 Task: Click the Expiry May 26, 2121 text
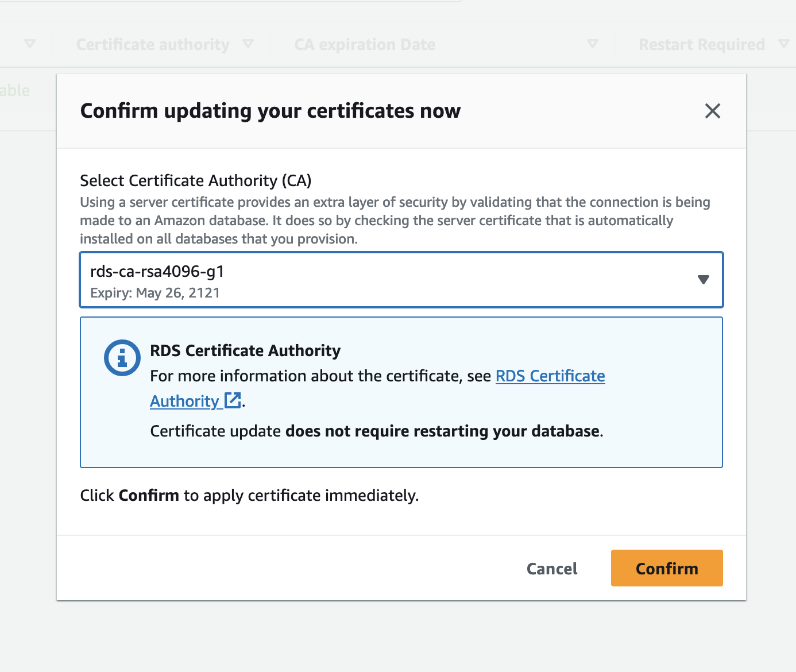tap(155, 293)
